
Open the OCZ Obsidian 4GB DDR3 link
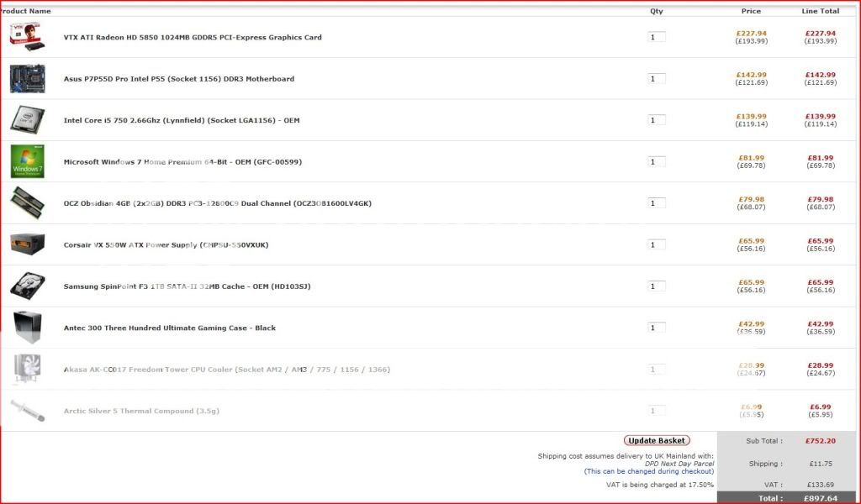click(x=217, y=203)
